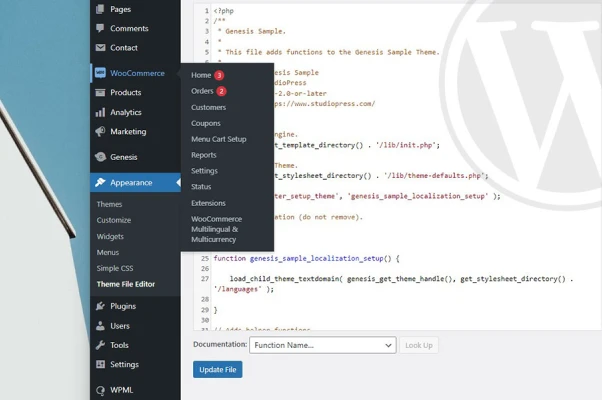Open Tools menu label
Image resolution: width=602 pixels, height=400 pixels.
coord(119,345)
